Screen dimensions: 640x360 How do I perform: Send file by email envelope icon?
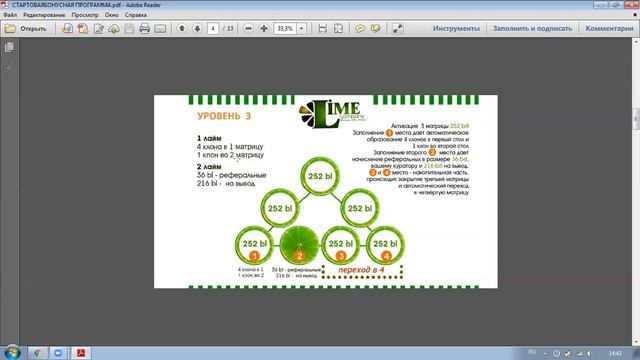click(160, 29)
